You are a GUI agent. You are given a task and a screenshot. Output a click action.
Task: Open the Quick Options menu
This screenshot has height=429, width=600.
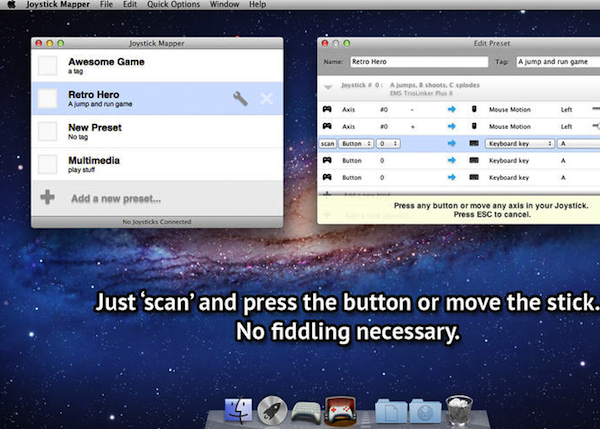click(173, 5)
